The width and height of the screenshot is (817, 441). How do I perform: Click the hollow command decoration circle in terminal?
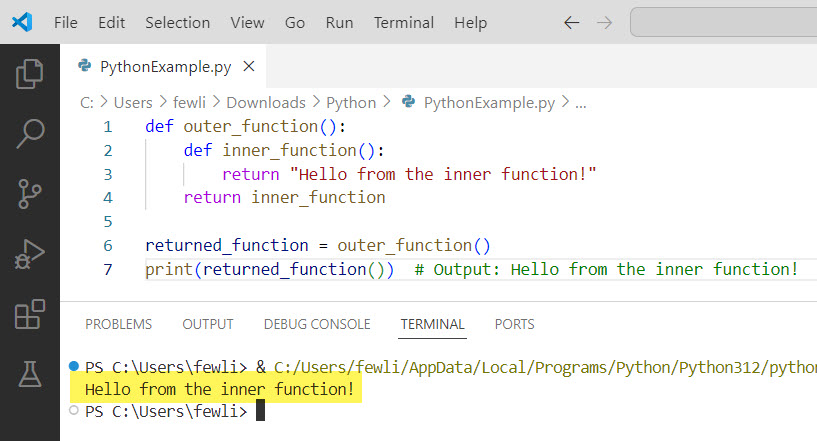(73, 410)
